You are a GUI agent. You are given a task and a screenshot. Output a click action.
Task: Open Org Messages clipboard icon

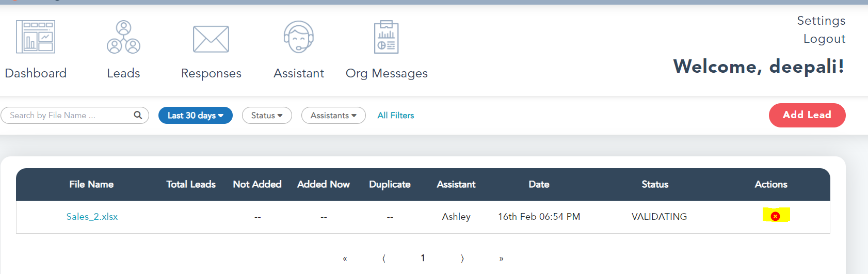point(387,37)
